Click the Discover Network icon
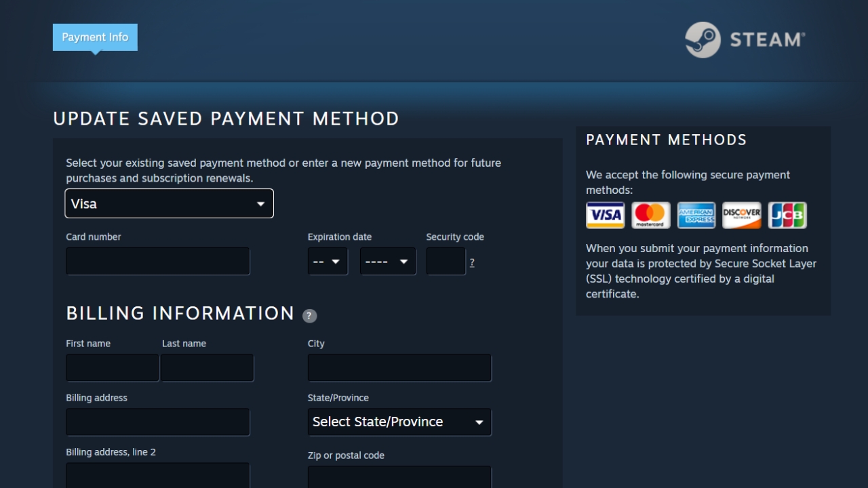 click(742, 215)
